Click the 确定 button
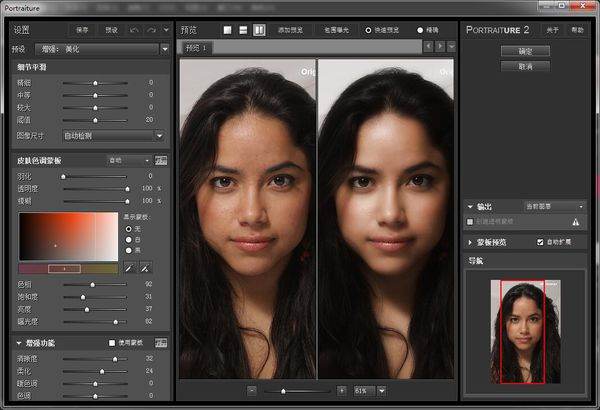 point(526,51)
